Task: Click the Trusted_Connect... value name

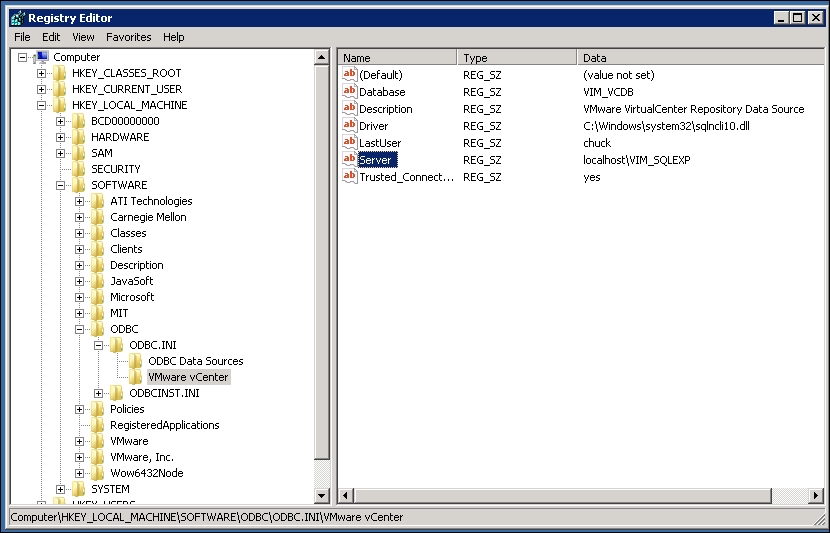Action: click(x=407, y=177)
